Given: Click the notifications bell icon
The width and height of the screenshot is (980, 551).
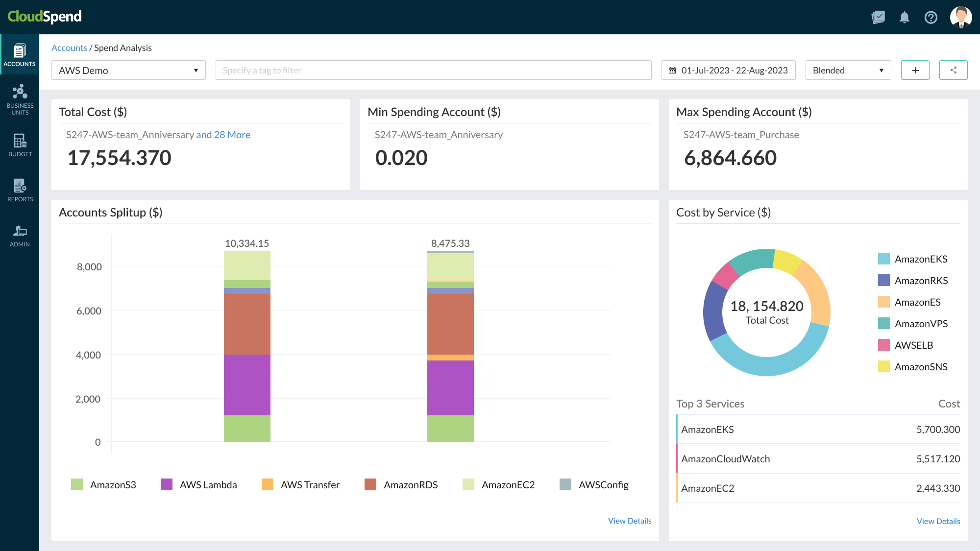Looking at the screenshot, I should [x=905, y=17].
